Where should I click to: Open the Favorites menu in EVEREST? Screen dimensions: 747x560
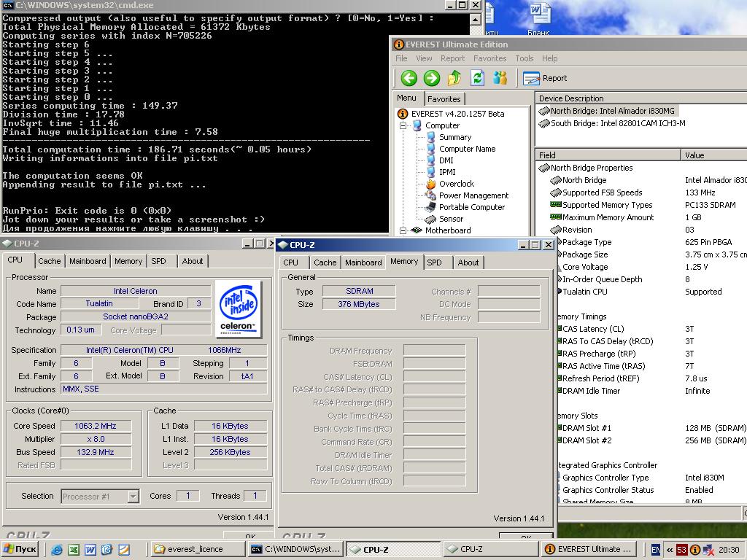(x=489, y=58)
